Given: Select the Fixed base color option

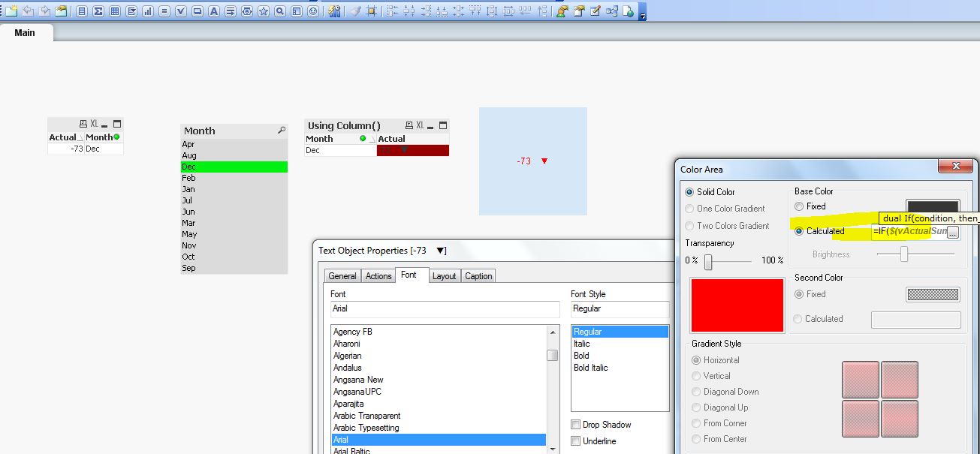Looking at the screenshot, I should pyautogui.click(x=800, y=206).
